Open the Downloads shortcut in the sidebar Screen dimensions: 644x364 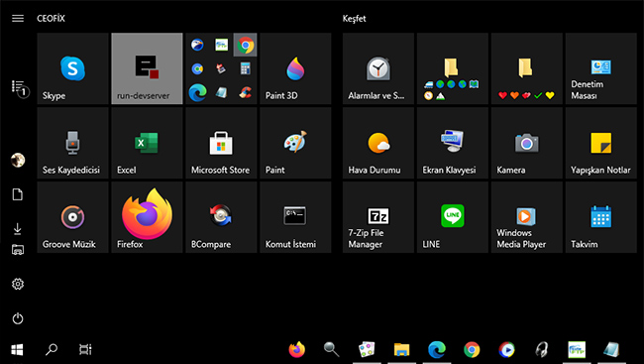18,228
